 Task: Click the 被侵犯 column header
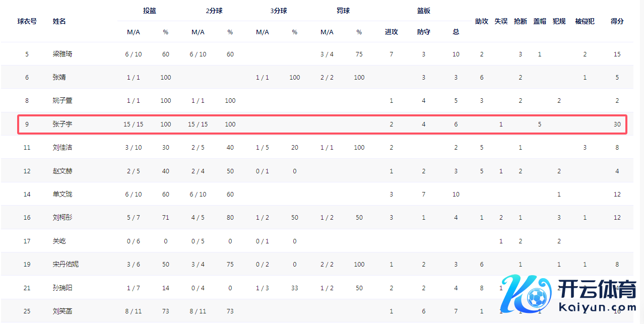[585, 21]
